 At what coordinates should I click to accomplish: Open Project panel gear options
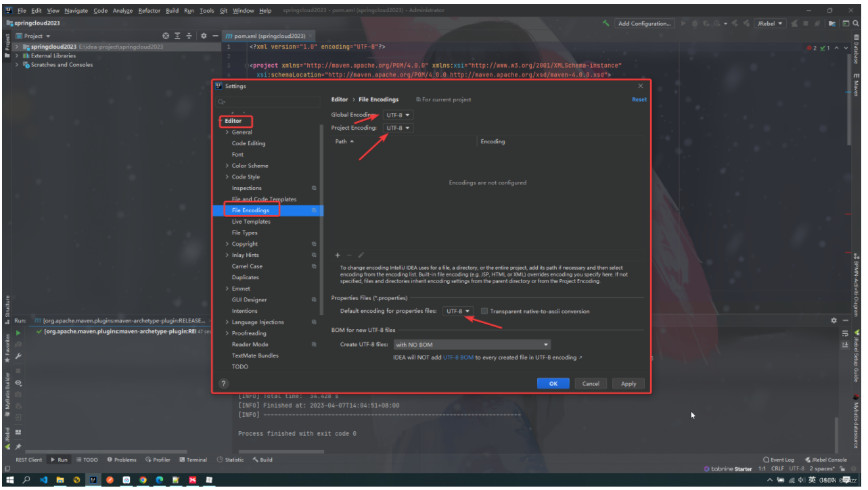[203, 36]
